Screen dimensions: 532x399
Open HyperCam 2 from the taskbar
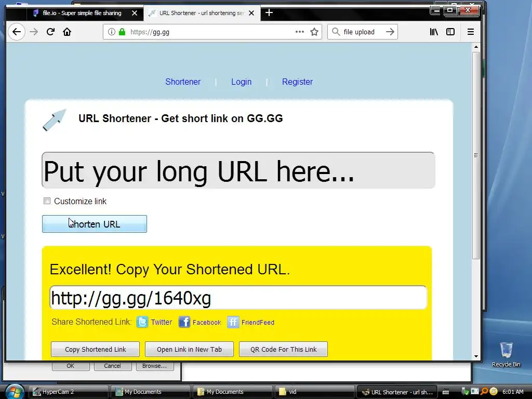click(x=68, y=392)
